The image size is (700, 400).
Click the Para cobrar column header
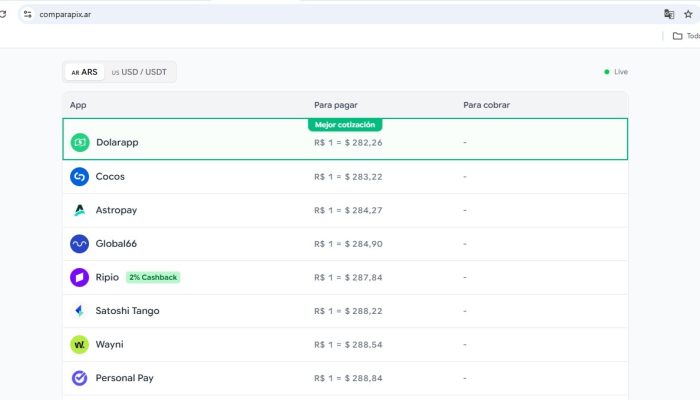pos(487,105)
